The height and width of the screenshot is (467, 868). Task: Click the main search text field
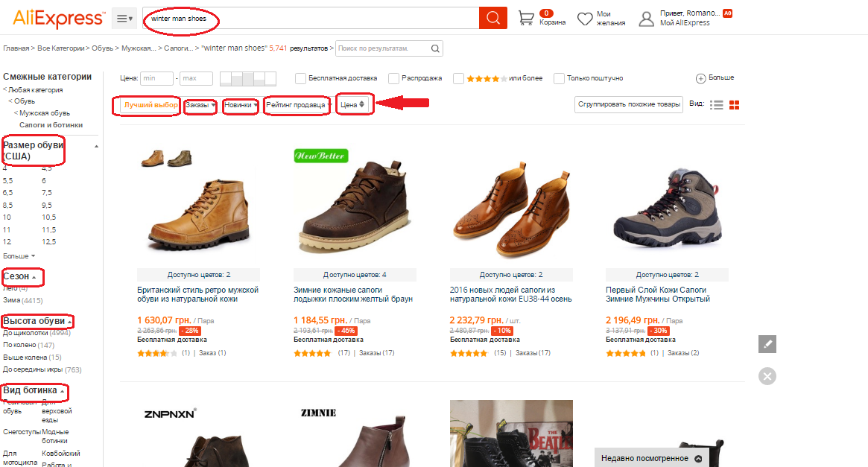[311, 19]
